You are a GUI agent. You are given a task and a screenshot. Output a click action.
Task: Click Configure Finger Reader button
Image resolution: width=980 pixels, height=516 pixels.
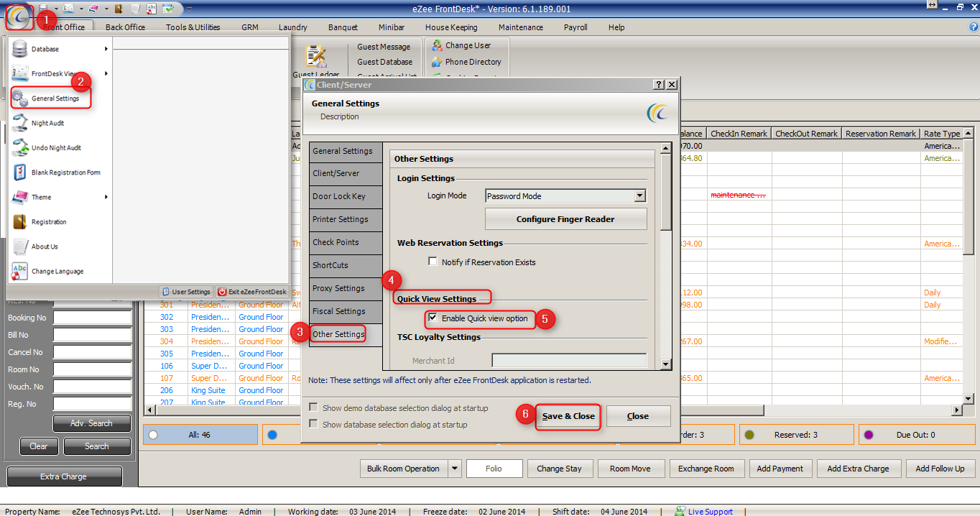pos(565,219)
